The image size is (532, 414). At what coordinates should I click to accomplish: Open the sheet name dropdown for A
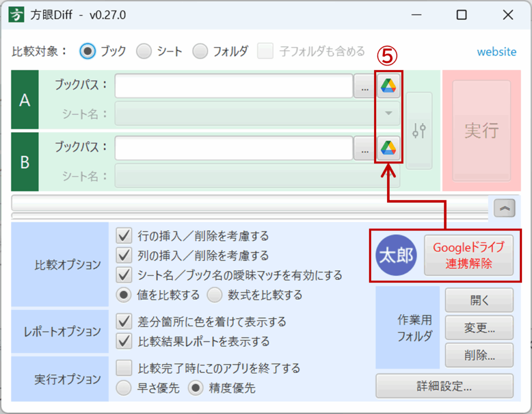(389, 113)
